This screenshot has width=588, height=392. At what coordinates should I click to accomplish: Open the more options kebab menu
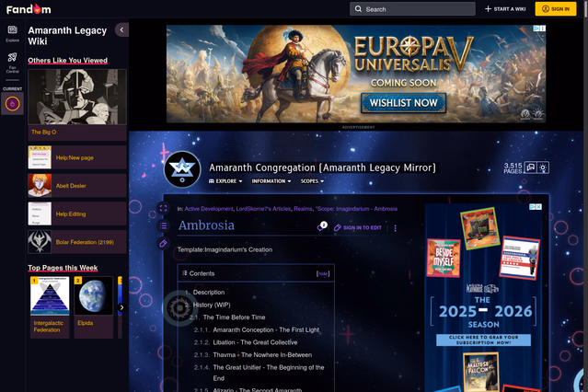(396, 228)
